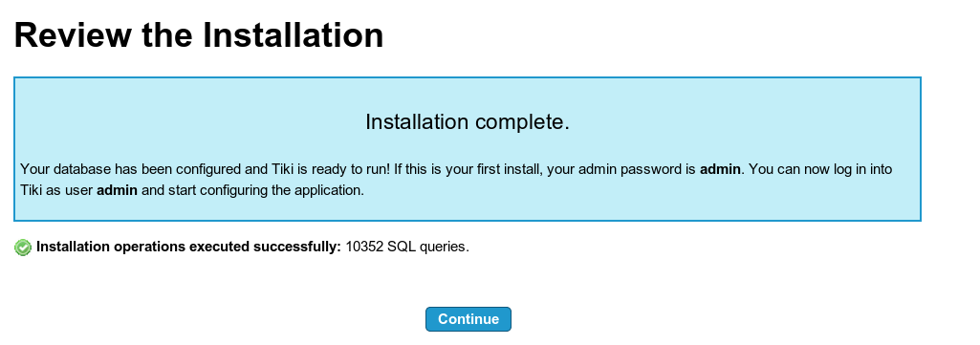Screen dimensions: 980x345
Task: Click 'If this is your first install' phrase
Action: click(468, 169)
